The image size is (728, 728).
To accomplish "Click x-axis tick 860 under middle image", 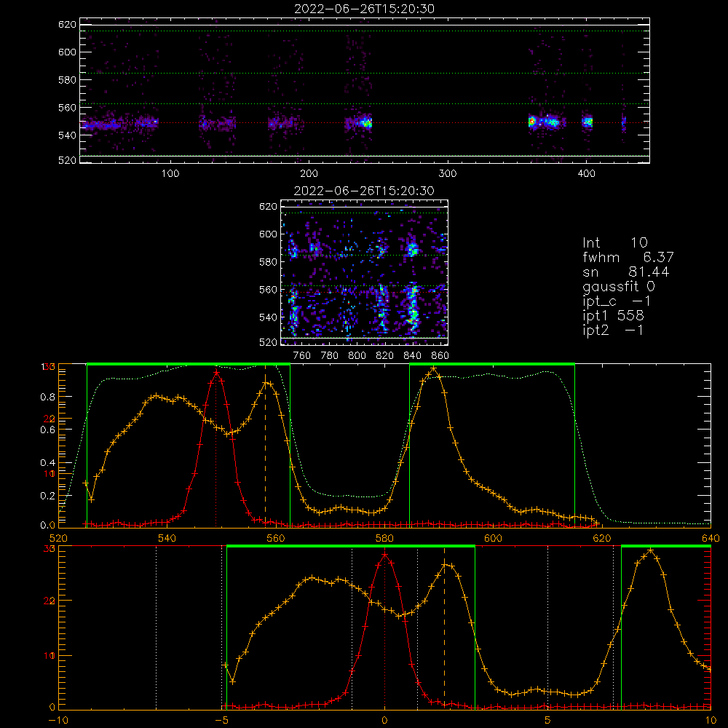I will (x=440, y=356).
